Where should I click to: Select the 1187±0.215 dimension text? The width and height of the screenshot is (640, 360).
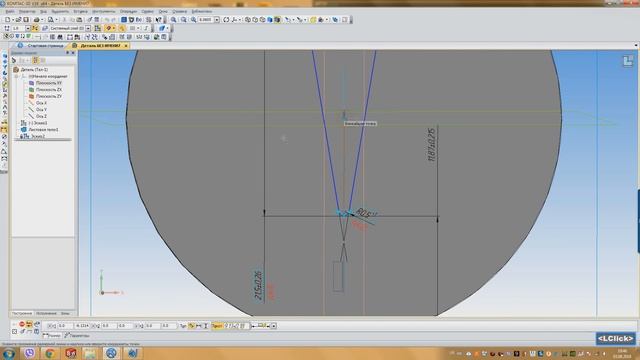coord(432,144)
